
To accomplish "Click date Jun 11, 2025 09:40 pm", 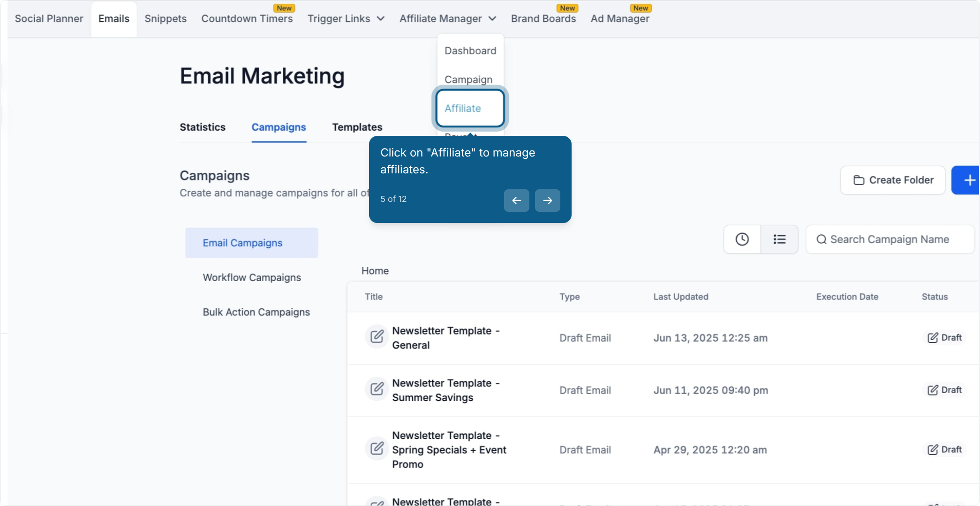I will point(711,390).
